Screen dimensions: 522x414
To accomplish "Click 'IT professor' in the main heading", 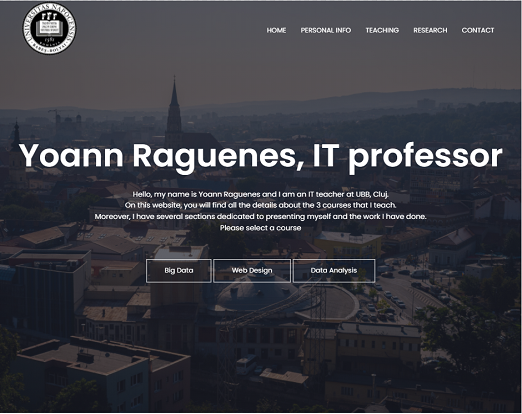I will (407, 156).
